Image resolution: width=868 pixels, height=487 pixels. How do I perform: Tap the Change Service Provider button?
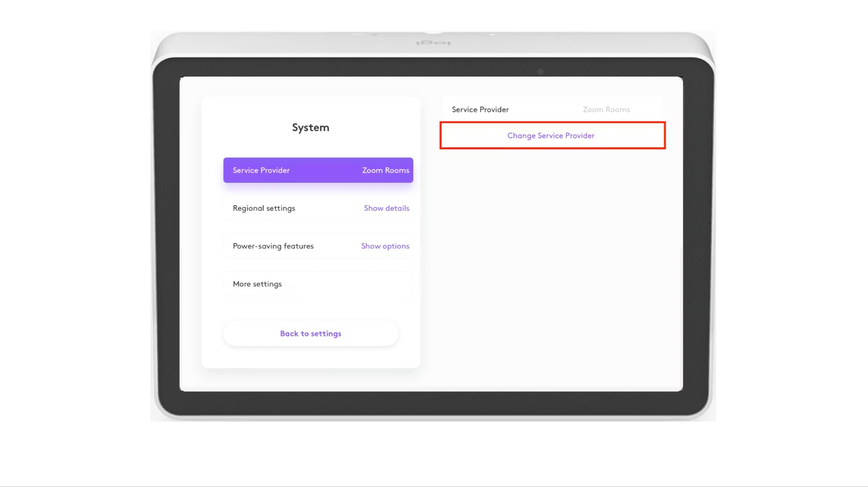coord(551,136)
